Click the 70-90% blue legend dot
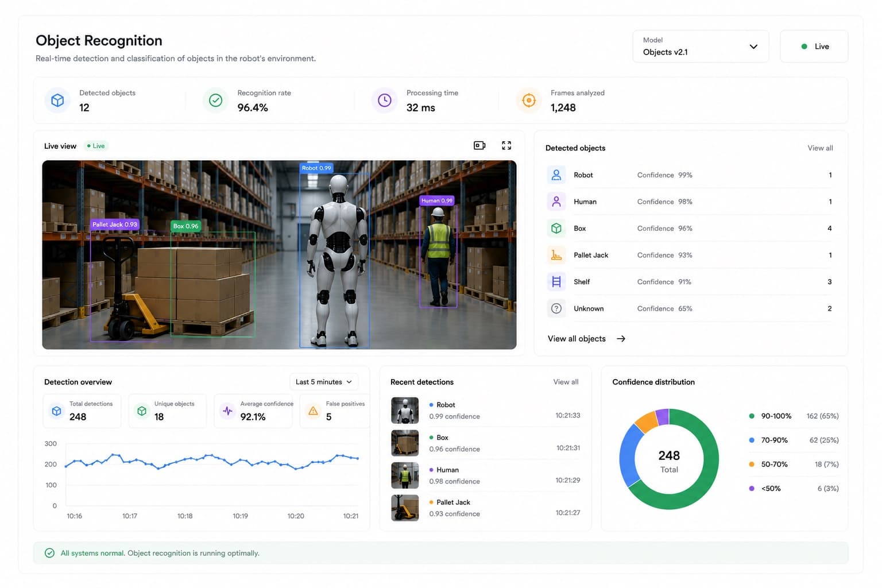Viewport: 882px width, 588px height. tap(752, 440)
